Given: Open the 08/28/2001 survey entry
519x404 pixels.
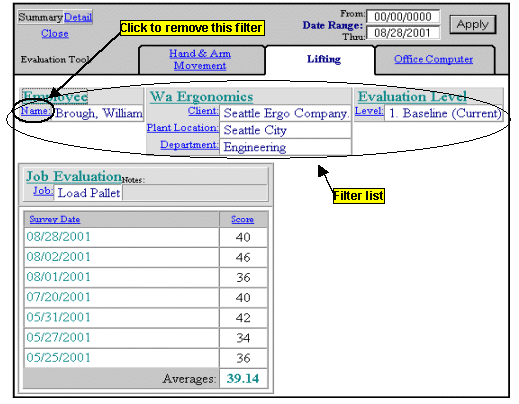Looking at the screenshot, I should 59,237.
